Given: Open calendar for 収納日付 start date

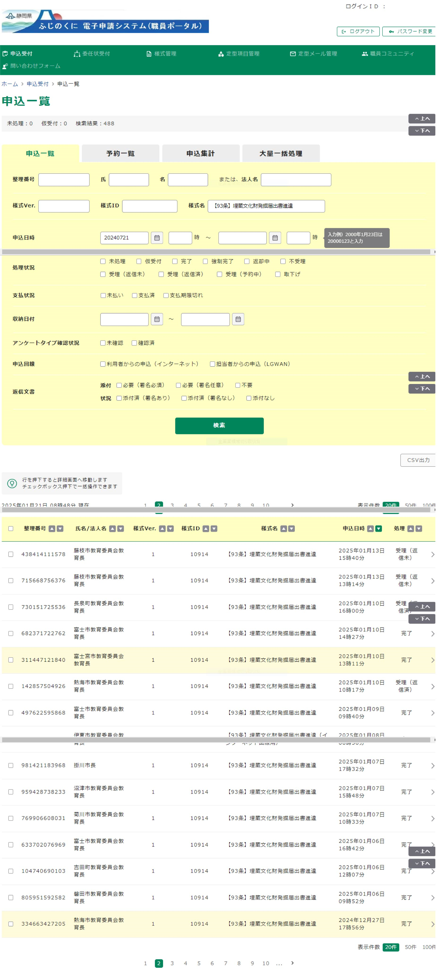Looking at the screenshot, I should (x=157, y=319).
